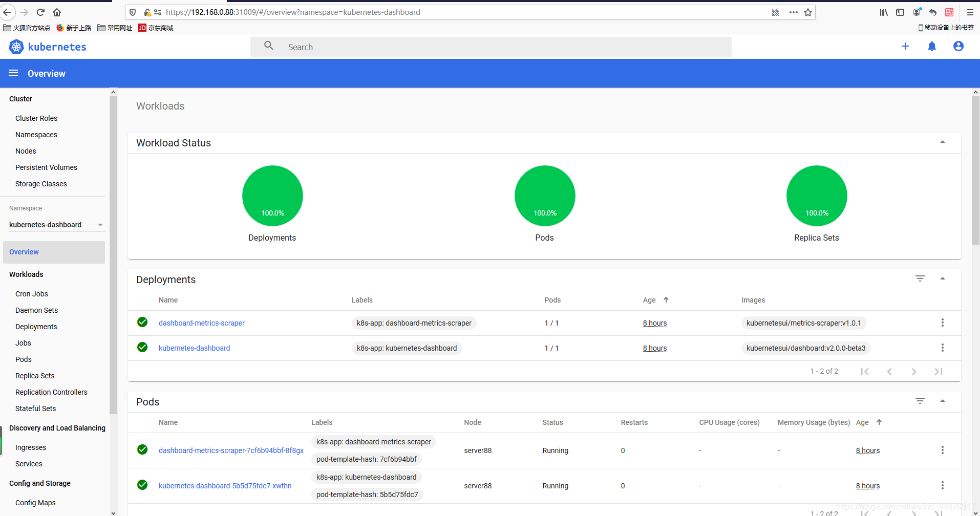Open Daemon Sets in sidebar
This screenshot has width=980, height=516.
pyautogui.click(x=36, y=310)
